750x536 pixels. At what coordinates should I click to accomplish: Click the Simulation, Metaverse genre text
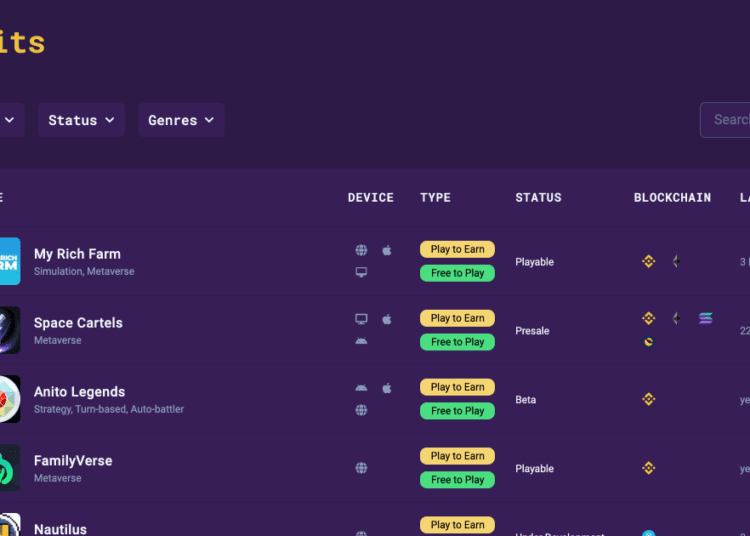[84, 271]
